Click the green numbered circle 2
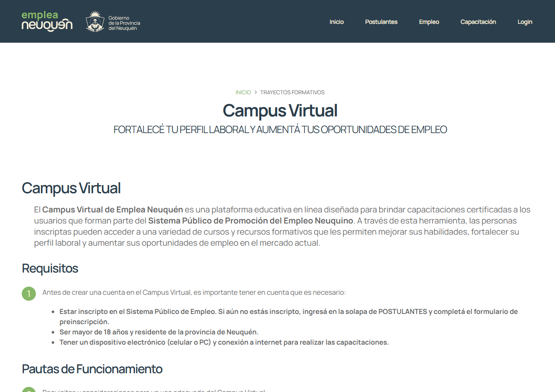This screenshot has width=555, height=392. click(x=29, y=390)
